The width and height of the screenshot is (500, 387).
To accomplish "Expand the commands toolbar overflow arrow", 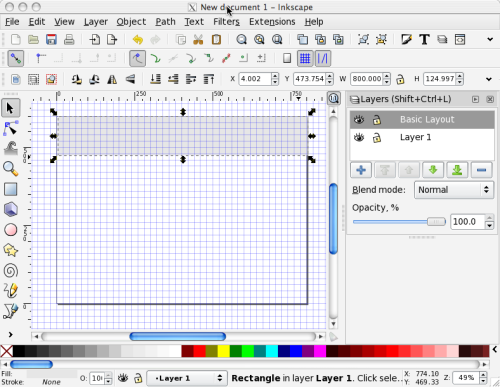I will click(490, 39).
